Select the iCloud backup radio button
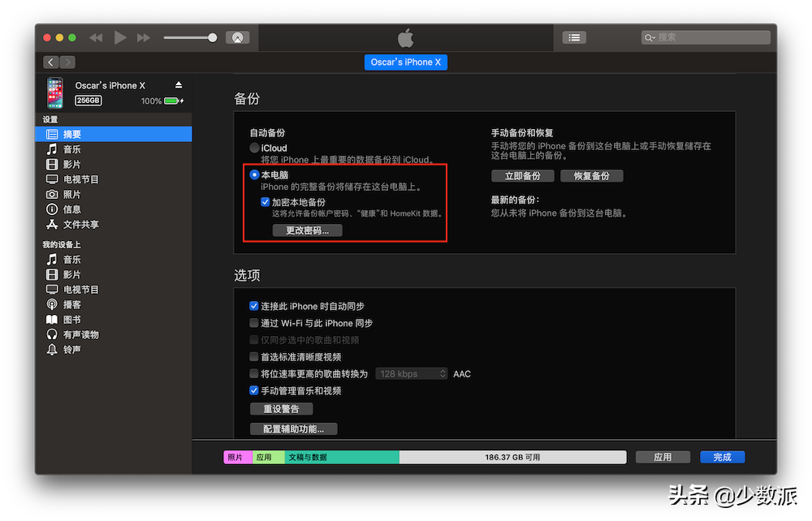This screenshot has width=812, height=521. coord(255,149)
